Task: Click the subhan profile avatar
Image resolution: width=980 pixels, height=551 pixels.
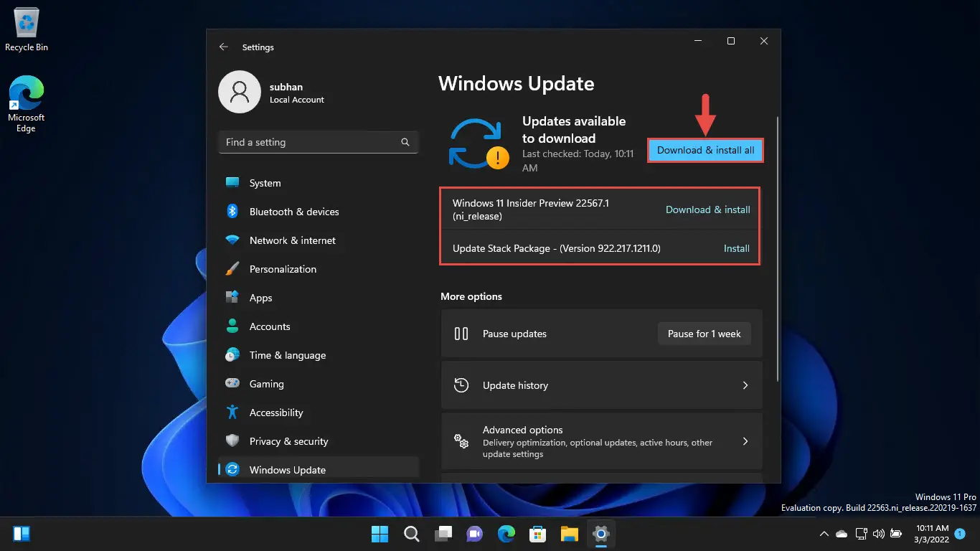Action: pos(240,92)
